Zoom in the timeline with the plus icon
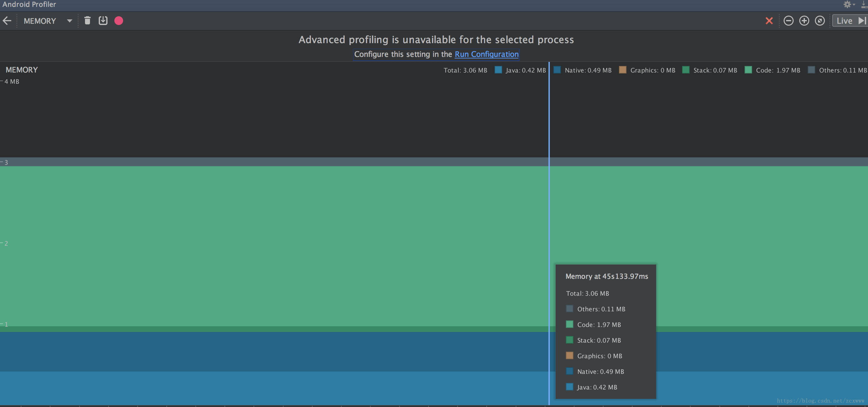This screenshot has height=407, width=868. pos(804,21)
